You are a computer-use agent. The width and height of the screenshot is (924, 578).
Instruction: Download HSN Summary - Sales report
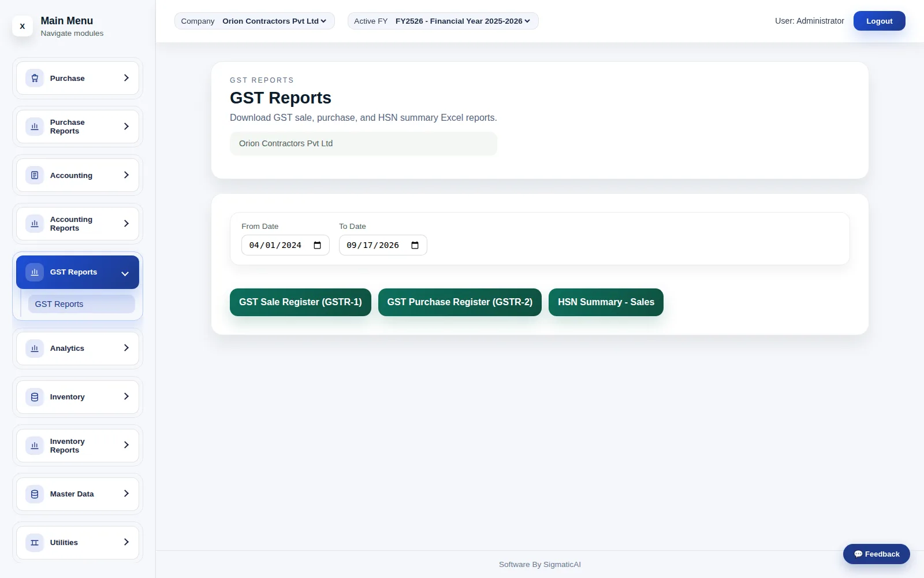[x=606, y=302]
